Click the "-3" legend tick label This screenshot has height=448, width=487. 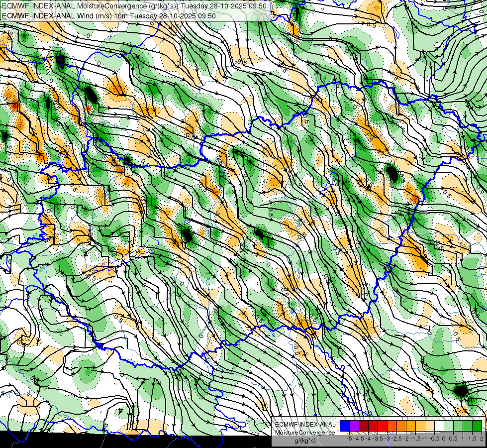tap(387, 439)
